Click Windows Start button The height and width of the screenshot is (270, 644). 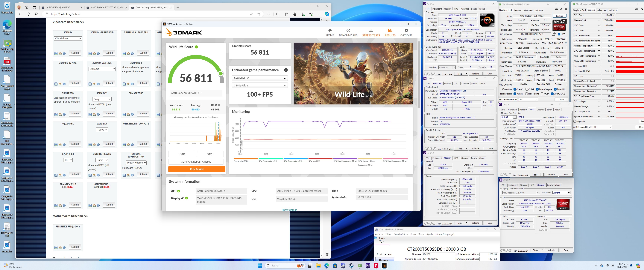pos(260,265)
